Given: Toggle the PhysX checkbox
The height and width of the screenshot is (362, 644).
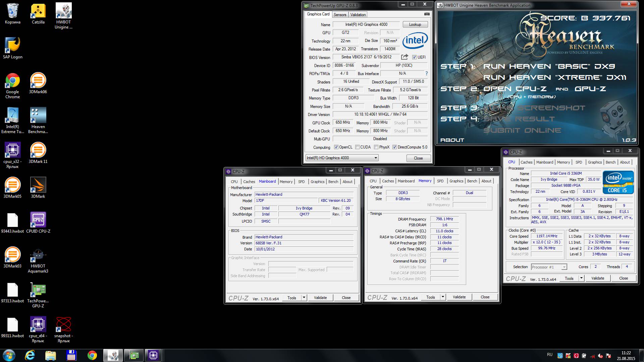Looking at the screenshot, I should 376,147.
